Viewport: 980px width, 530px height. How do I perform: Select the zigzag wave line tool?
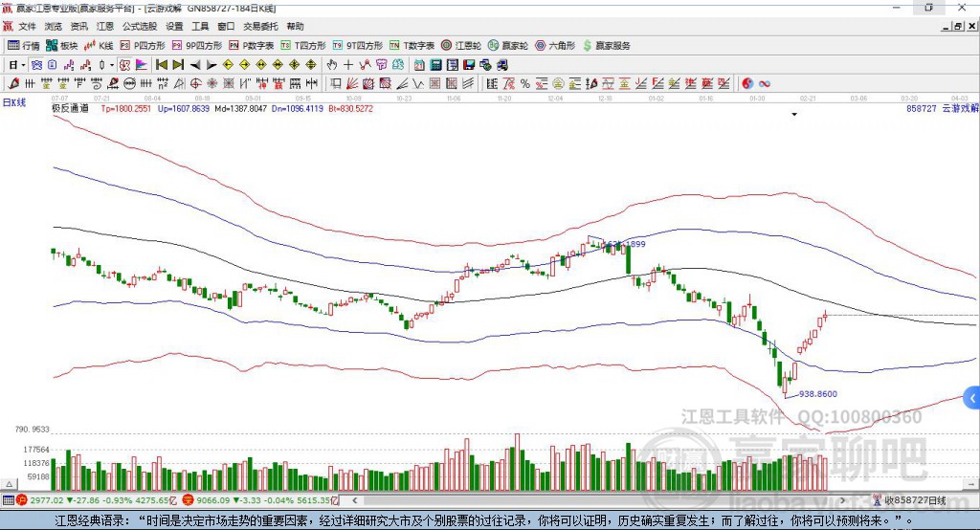pos(418,84)
